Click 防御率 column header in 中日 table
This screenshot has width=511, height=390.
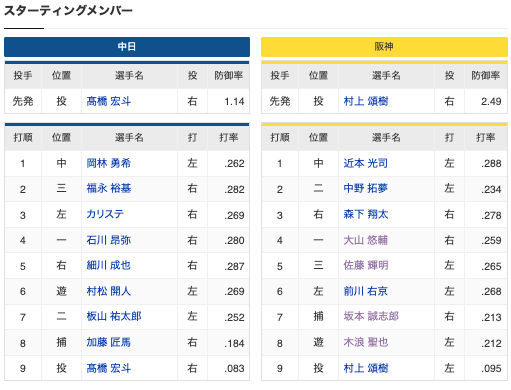[228, 76]
